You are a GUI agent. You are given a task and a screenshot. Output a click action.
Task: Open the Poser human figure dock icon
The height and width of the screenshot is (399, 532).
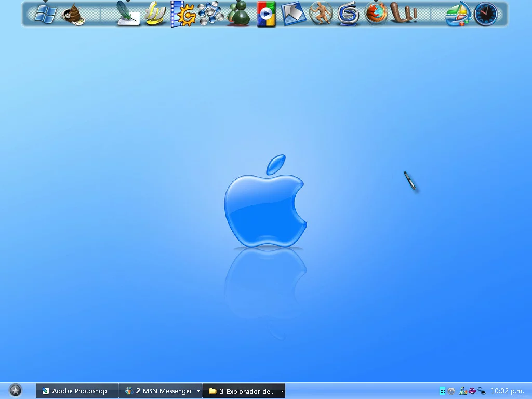(321, 14)
